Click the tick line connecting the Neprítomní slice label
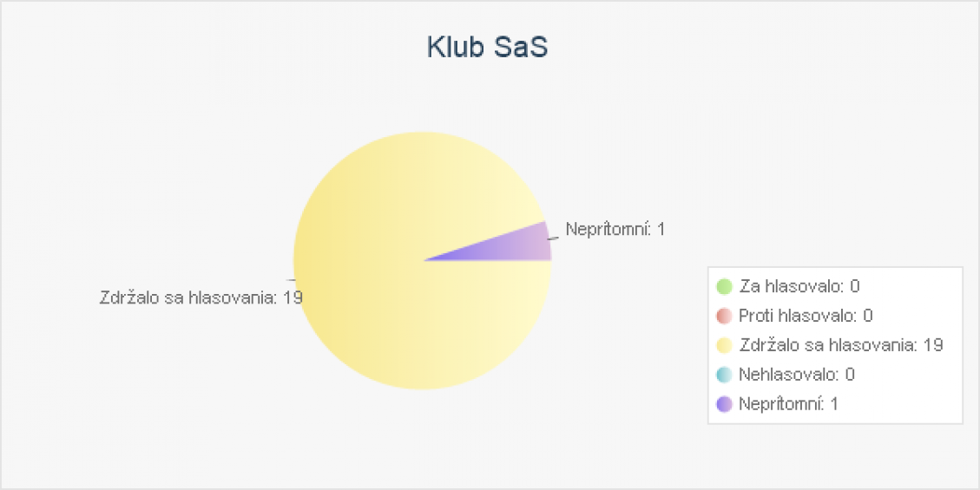 553,238
